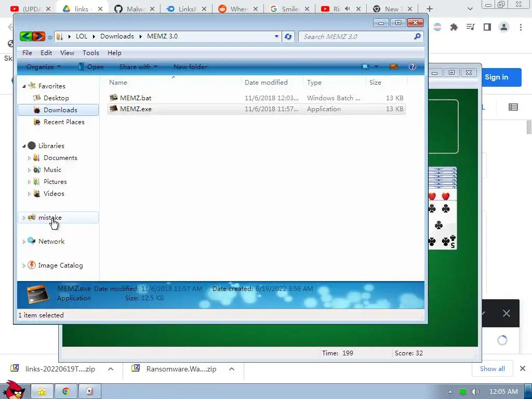Go back with the green arrow button
532x399 pixels.
26,36
